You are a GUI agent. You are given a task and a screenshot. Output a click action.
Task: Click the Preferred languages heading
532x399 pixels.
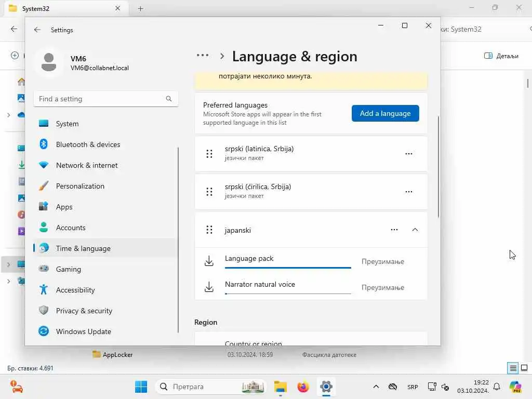[235, 105]
